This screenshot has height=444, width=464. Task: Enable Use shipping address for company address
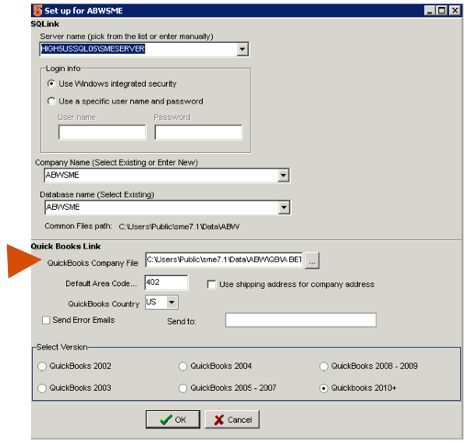click(211, 285)
